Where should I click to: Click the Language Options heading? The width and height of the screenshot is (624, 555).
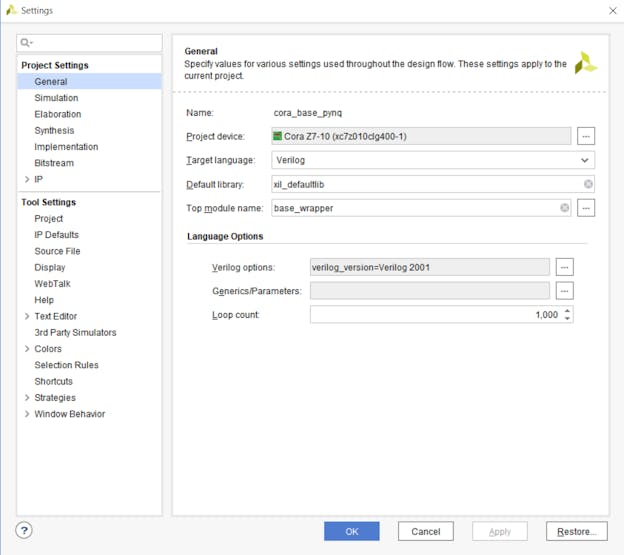[x=225, y=236]
